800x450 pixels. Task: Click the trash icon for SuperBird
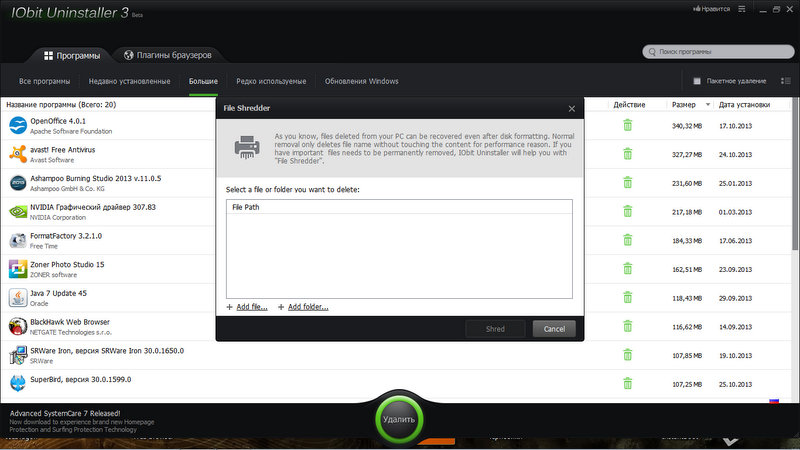point(628,384)
